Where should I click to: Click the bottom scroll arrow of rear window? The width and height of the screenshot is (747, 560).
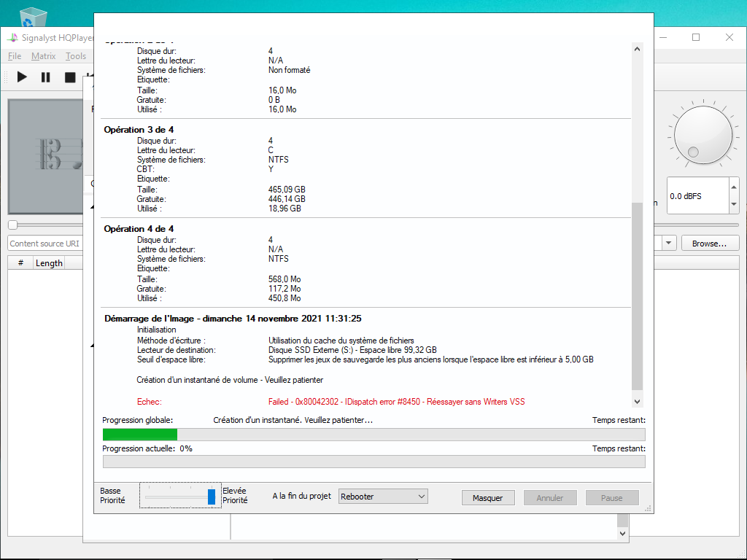pyautogui.click(x=622, y=533)
